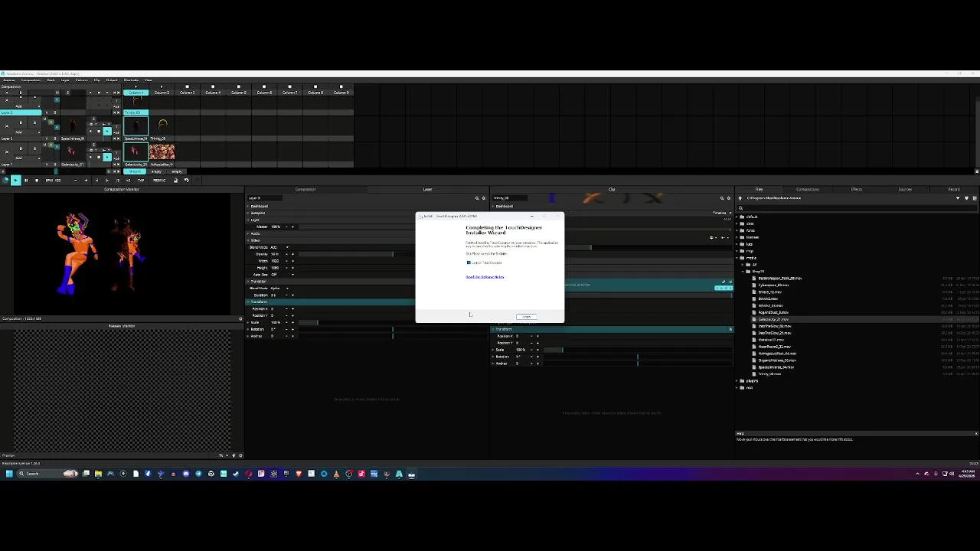Trigger Column 5 header
This screenshot has width=980, height=551.
pyautogui.click(x=239, y=93)
